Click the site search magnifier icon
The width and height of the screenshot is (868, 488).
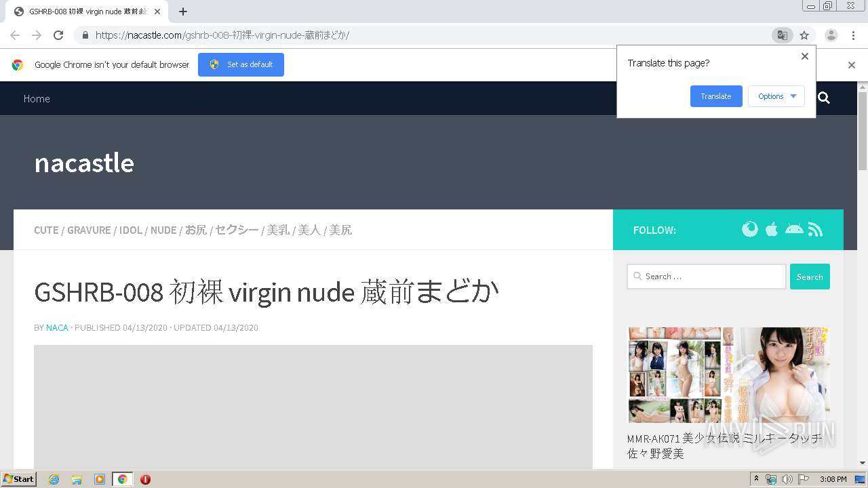[824, 98]
